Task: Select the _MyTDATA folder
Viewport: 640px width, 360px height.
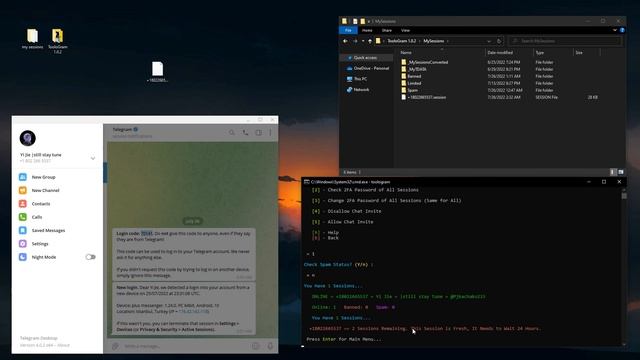Action: tap(414, 69)
